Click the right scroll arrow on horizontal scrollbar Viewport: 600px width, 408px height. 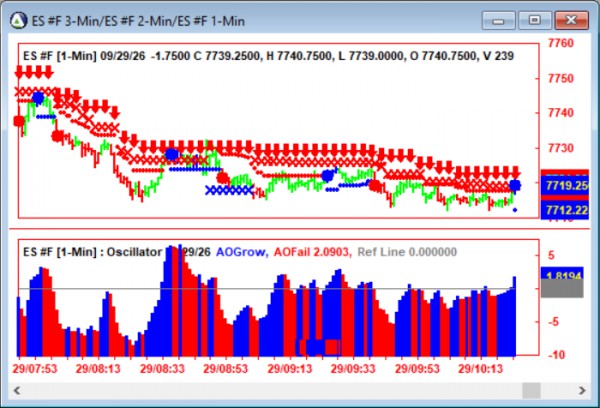[582, 390]
